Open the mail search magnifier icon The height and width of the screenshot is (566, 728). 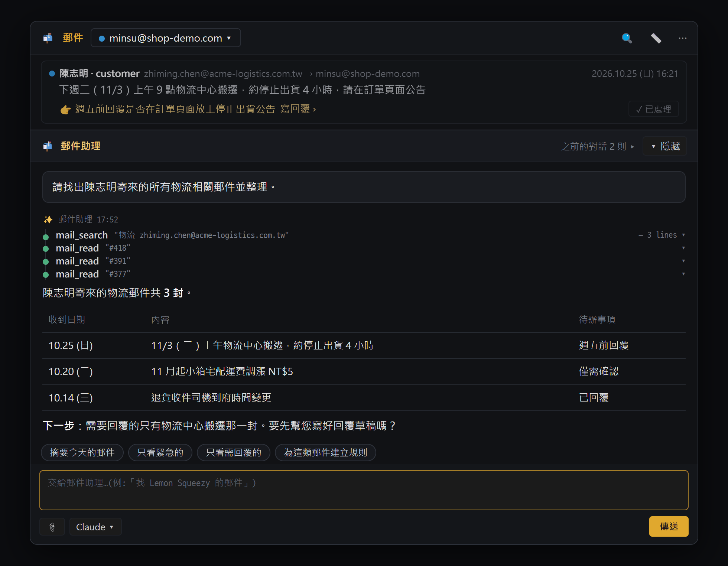(627, 38)
